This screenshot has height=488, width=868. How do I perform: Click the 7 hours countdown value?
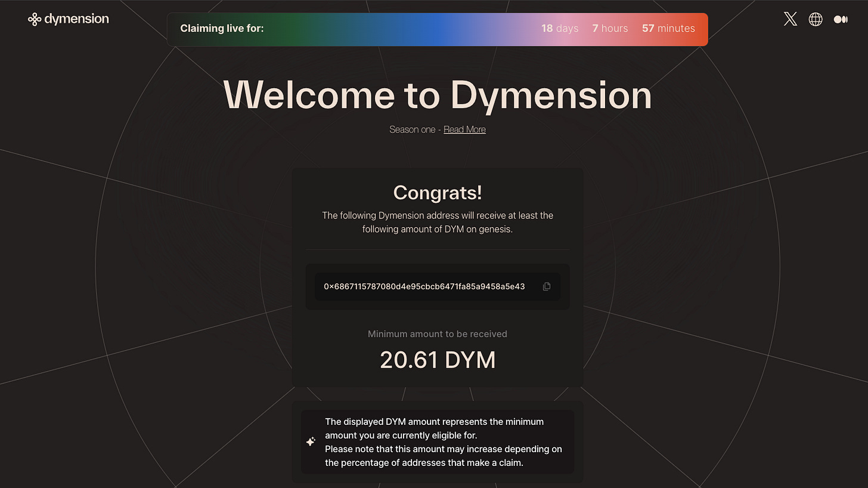[x=610, y=28]
